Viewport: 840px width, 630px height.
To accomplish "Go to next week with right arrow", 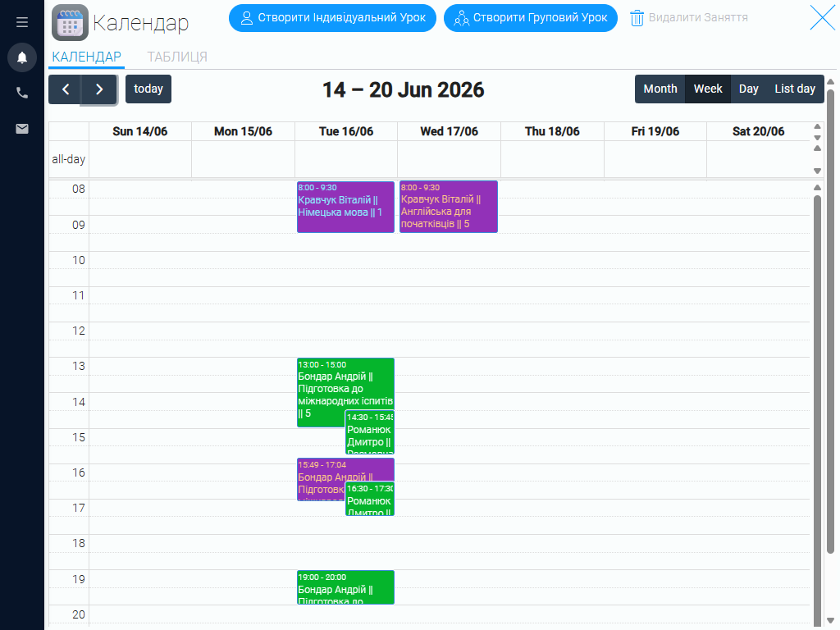I will 99,89.
